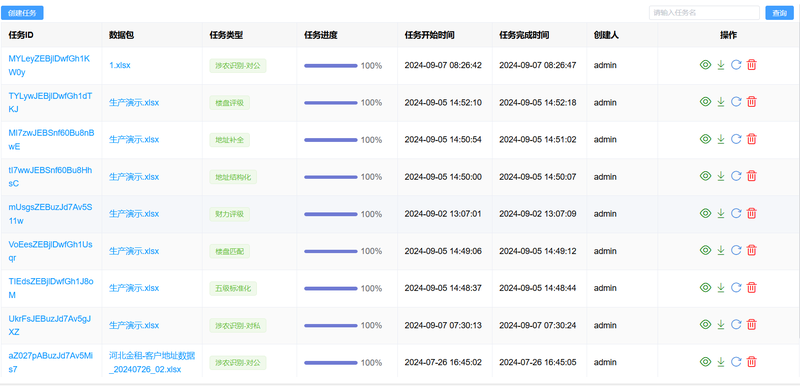This screenshot has height=386, width=800.
Task: Click progress bar of 楼盘评级 task
Action: click(x=331, y=102)
